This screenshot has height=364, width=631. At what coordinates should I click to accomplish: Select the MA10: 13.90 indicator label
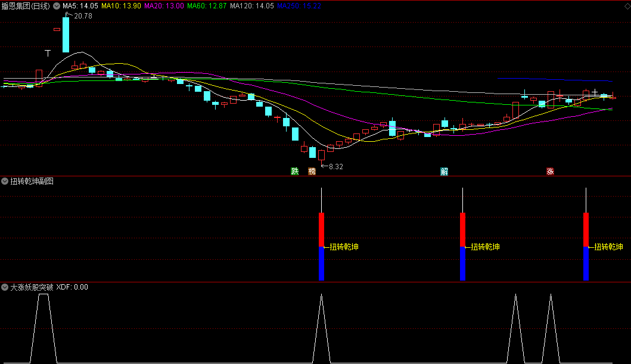[x=121, y=6]
